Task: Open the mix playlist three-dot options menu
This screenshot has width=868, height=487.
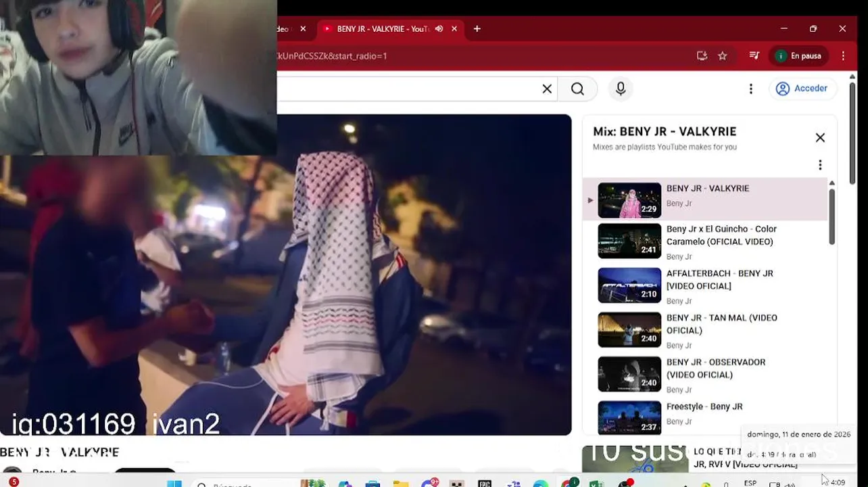Action: coord(820,165)
